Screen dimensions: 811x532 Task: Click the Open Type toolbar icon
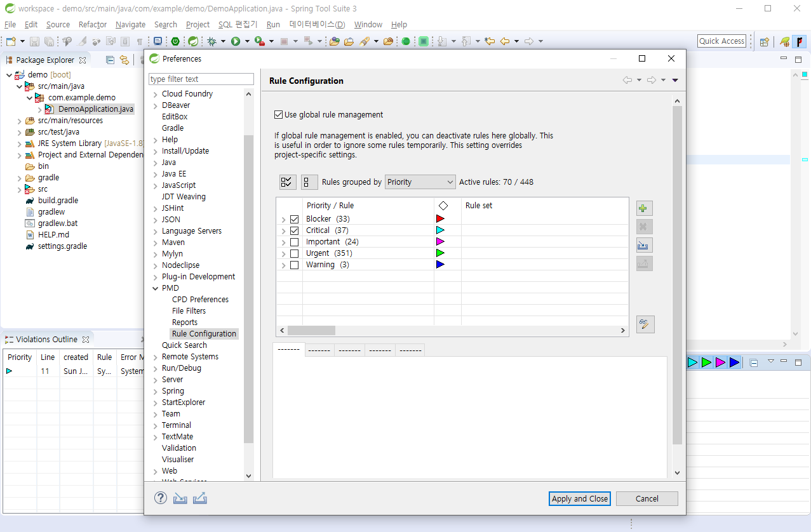(335, 41)
